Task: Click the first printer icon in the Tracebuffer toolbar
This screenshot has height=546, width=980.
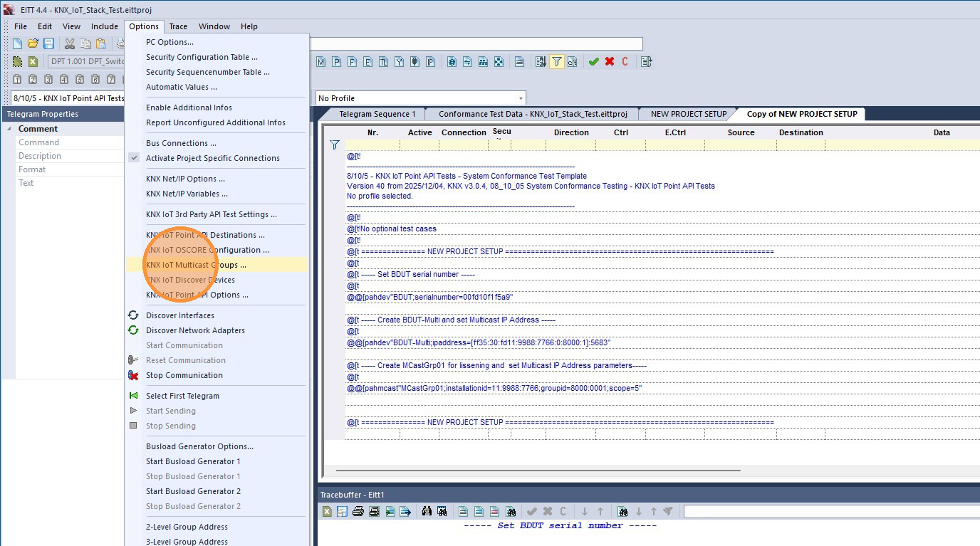Action: pyautogui.click(x=358, y=511)
